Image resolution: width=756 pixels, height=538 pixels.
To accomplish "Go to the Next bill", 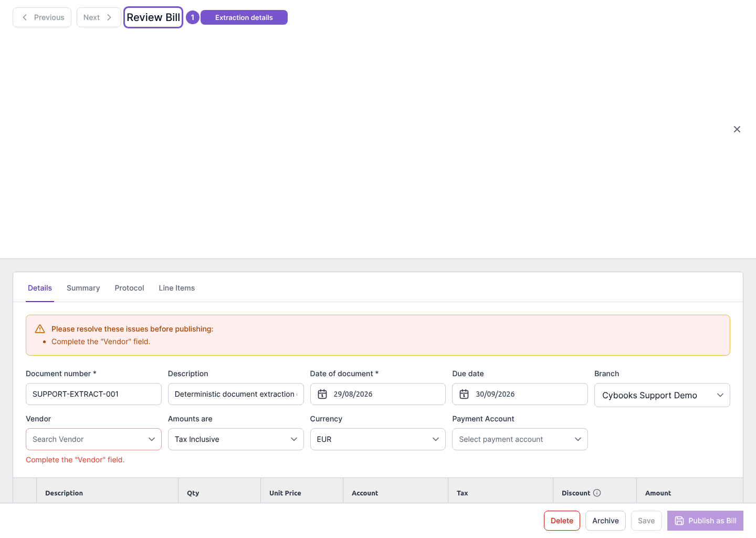I will point(99,17).
